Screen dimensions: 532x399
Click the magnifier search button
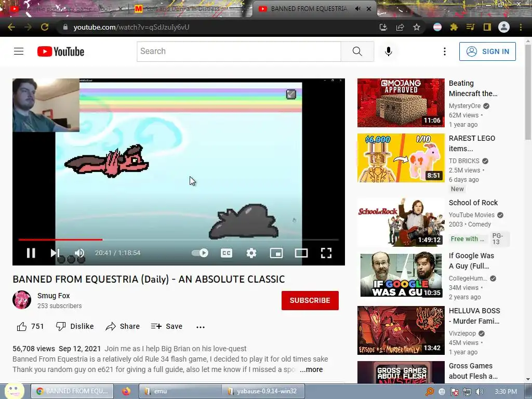357,51
